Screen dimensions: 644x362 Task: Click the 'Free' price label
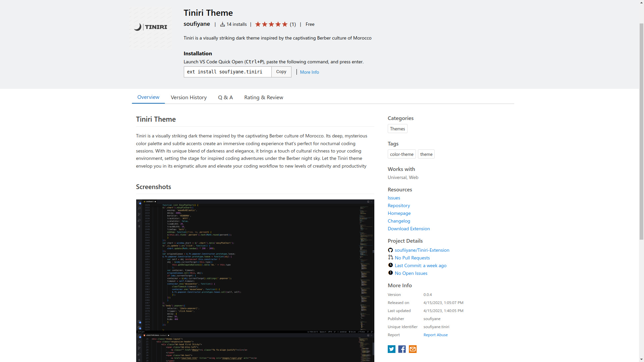310,24
